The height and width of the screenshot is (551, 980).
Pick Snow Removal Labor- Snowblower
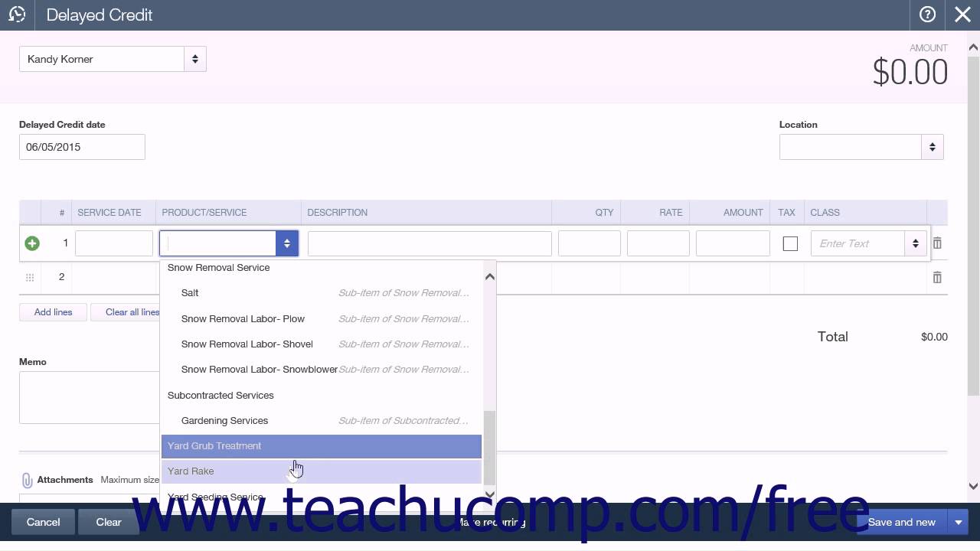tap(321, 369)
